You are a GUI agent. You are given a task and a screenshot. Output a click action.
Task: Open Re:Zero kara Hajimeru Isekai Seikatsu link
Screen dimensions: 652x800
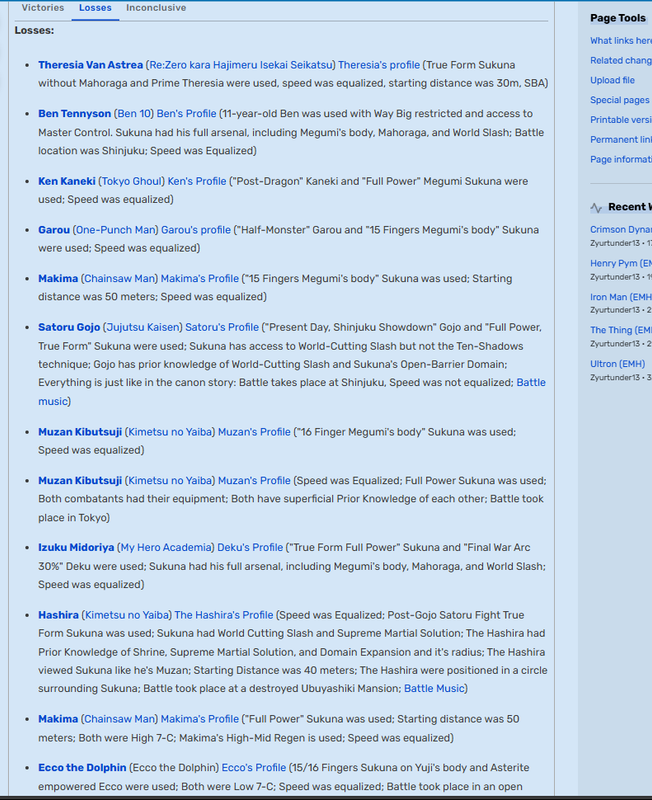[x=240, y=65]
